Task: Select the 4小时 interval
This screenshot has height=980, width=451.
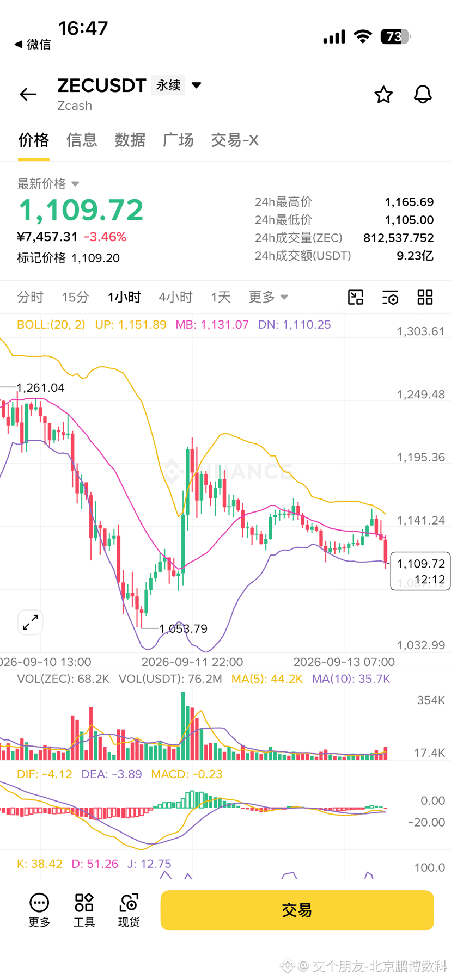Action: pyautogui.click(x=175, y=297)
